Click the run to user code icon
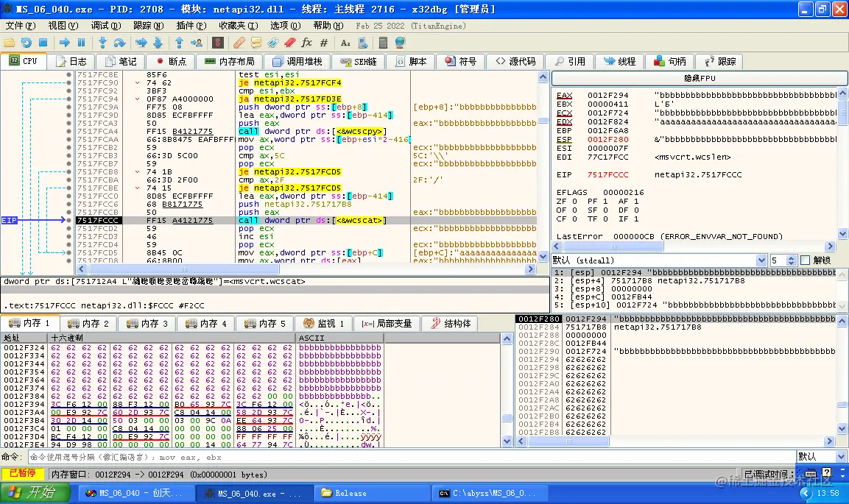Viewport: 849px width, 504px height. pos(197,43)
